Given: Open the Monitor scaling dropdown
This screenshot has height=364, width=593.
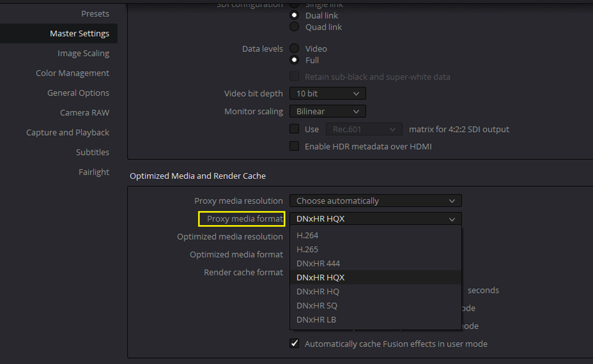Looking at the screenshot, I should tap(328, 111).
